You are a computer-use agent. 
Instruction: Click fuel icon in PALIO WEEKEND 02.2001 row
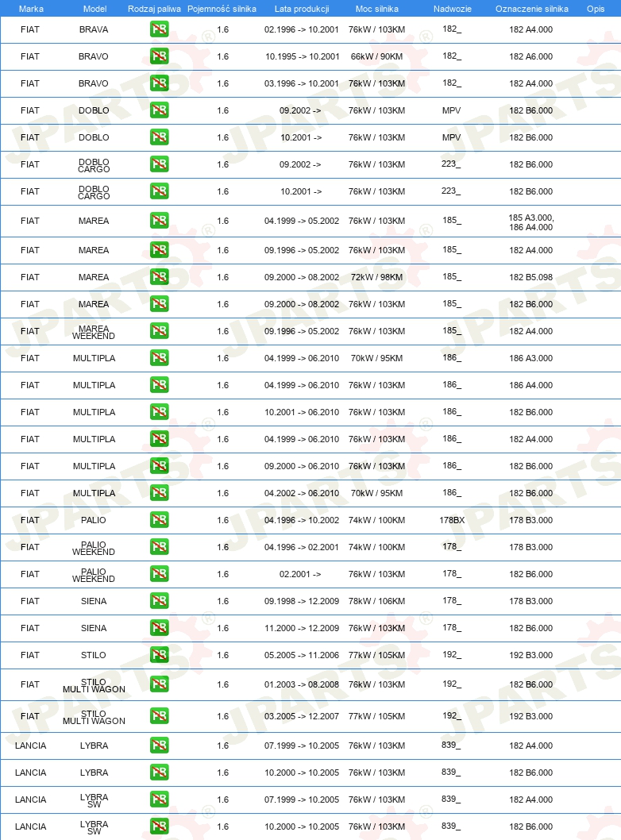point(159,574)
